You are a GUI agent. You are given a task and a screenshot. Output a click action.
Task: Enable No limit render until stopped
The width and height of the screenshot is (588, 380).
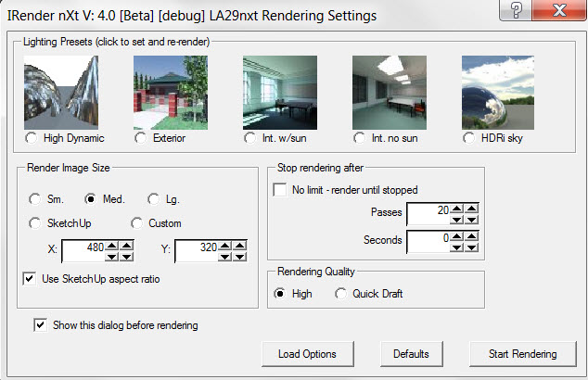280,190
